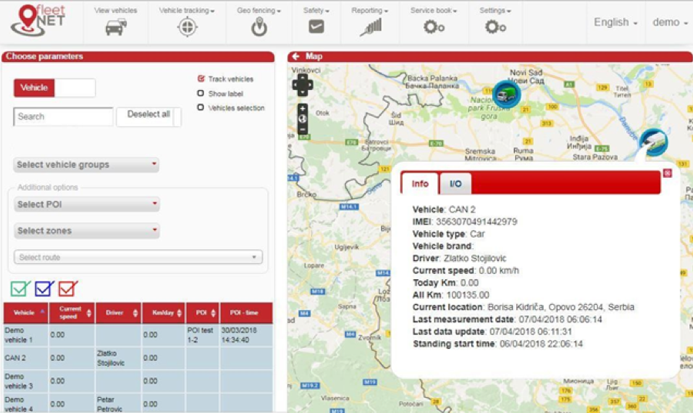Open Select route combo box
693x413 pixels.
(x=138, y=257)
